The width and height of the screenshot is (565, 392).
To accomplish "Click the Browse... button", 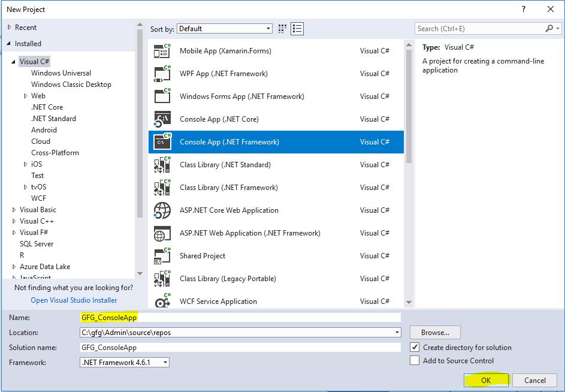I will pos(435,333).
